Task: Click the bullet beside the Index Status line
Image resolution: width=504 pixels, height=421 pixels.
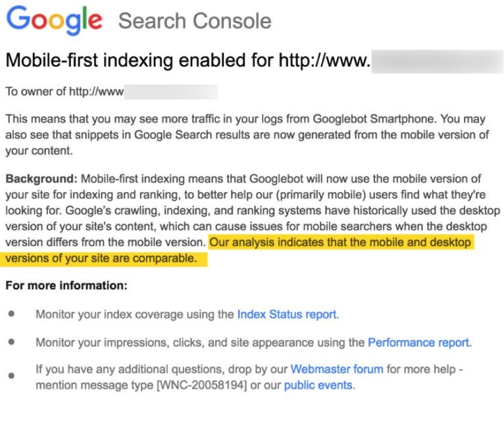Action: click(11, 314)
